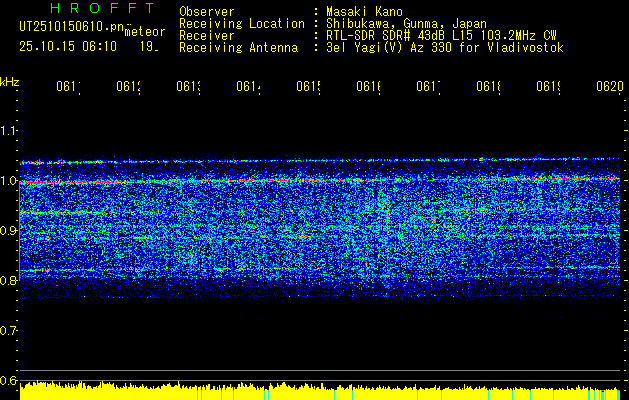
Task: Click the 0620 time marker
Action: (x=610, y=86)
